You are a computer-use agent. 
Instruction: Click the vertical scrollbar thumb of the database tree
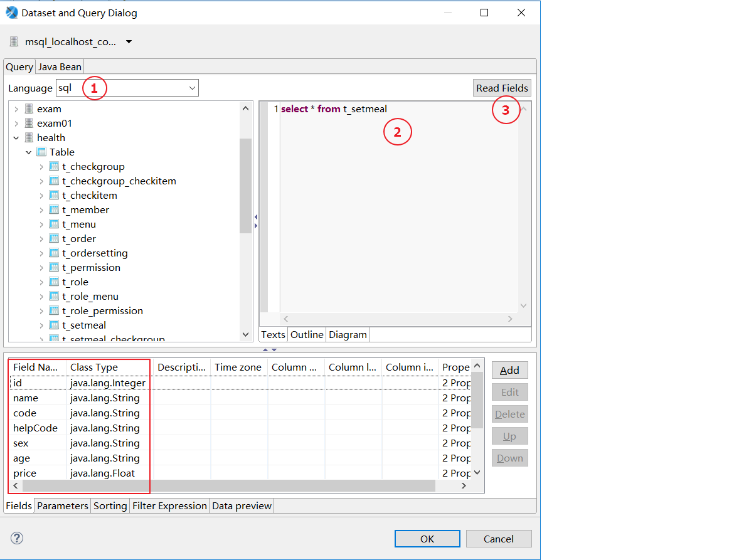pos(245,186)
